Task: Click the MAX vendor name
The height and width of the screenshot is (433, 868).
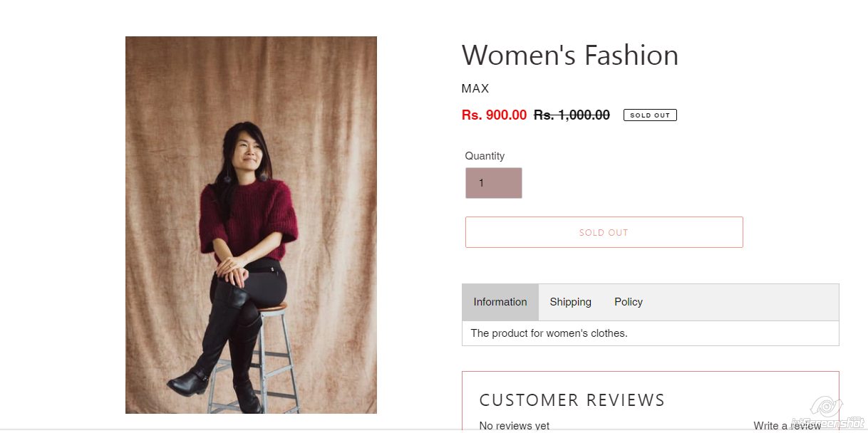Action: click(x=475, y=89)
